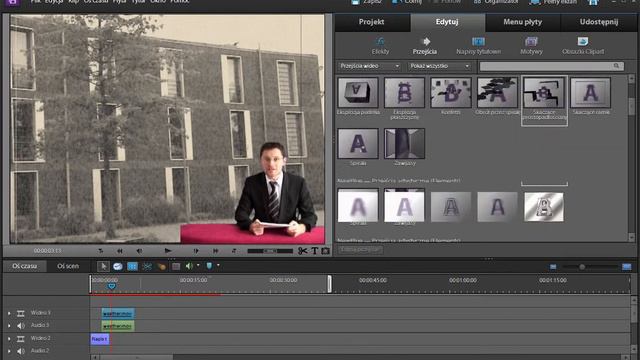
Task: Click the Audio 2 speaker icon
Action: point(20,351)
